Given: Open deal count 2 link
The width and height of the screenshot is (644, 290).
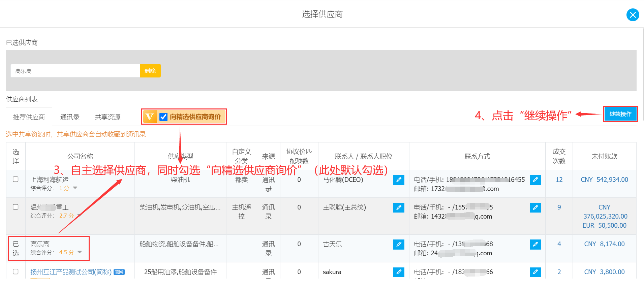Looking at the screenshot, I should [x=559, y=272].
